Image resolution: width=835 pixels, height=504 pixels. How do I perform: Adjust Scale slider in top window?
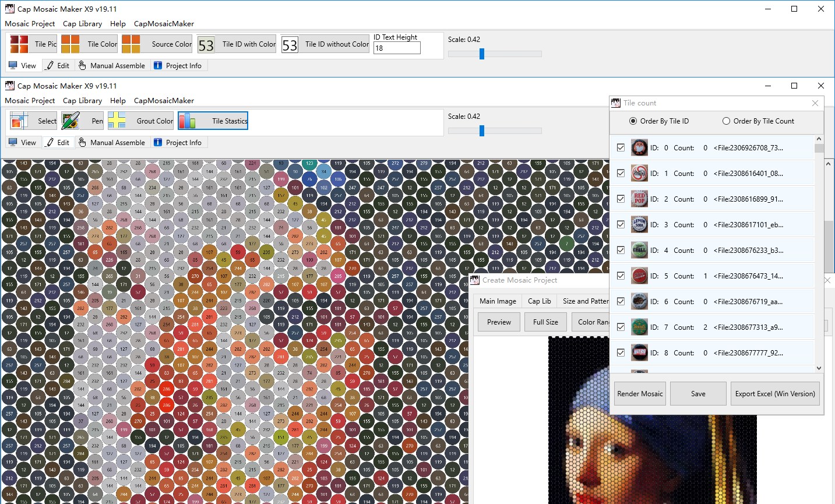coord(482,54)
